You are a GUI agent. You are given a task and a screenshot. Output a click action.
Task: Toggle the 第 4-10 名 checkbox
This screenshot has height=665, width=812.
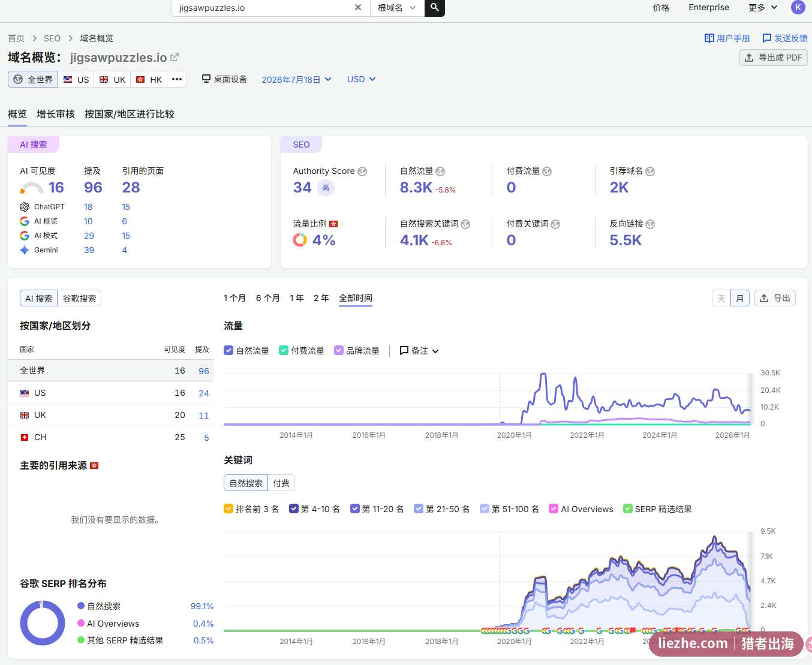[x=294, y=508]
